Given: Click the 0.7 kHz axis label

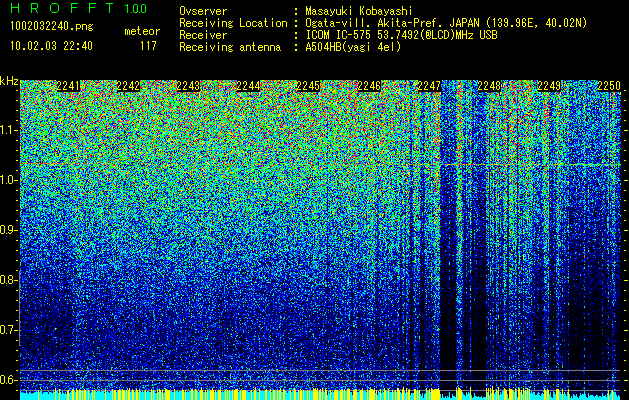Looking at the screenshot, I should tap(8, 330).
